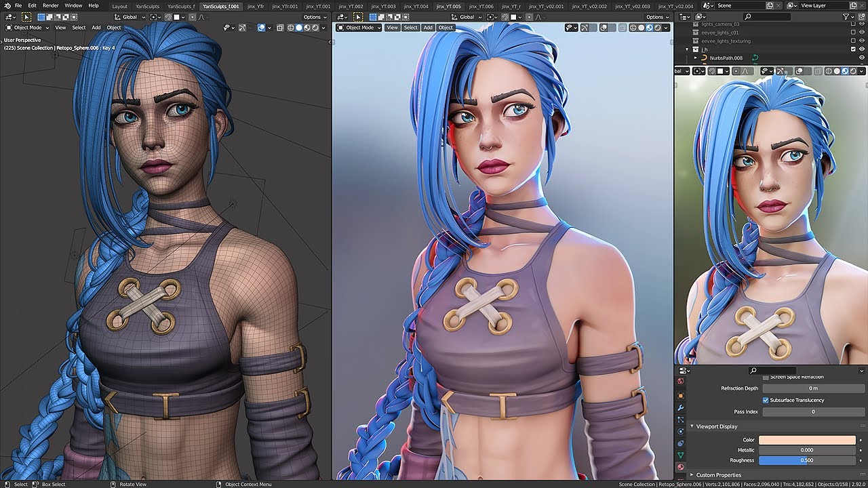Open the Render menu

tap(51, 5)
